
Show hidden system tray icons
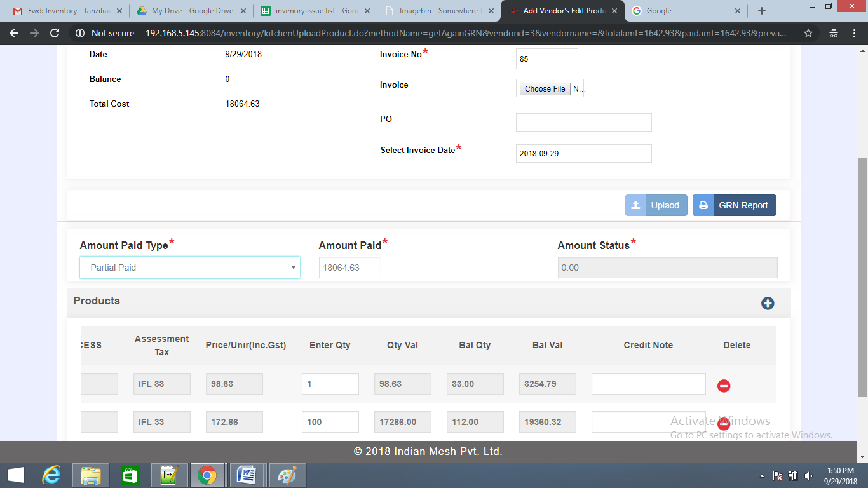[x=763, y=475]
